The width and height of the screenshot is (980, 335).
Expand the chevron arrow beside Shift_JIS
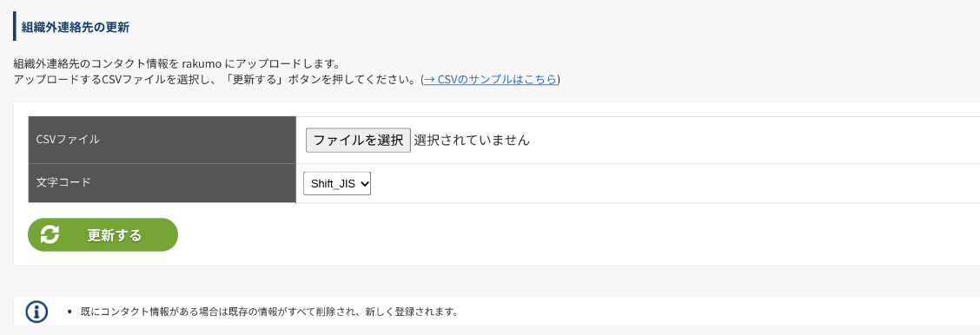[x=365, y=184]
